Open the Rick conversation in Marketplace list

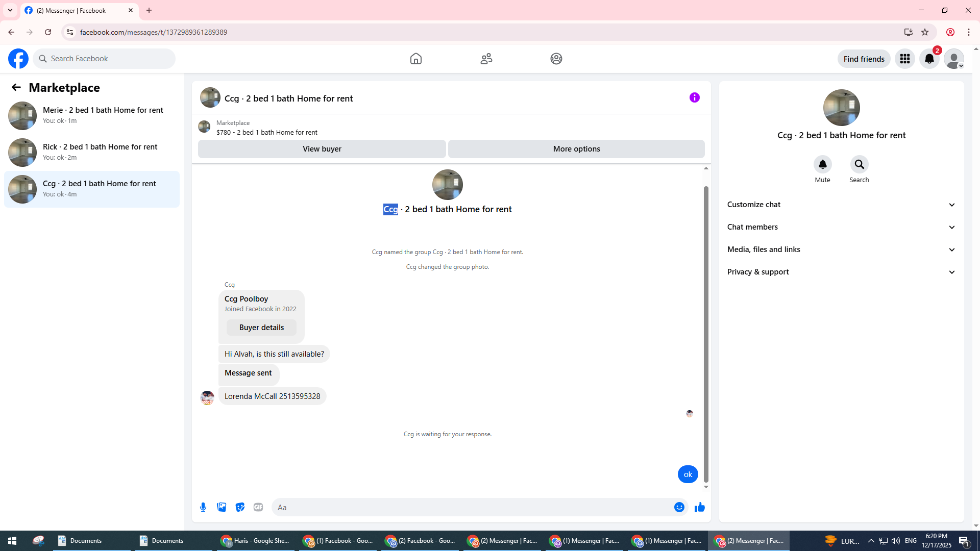(92, 152)
